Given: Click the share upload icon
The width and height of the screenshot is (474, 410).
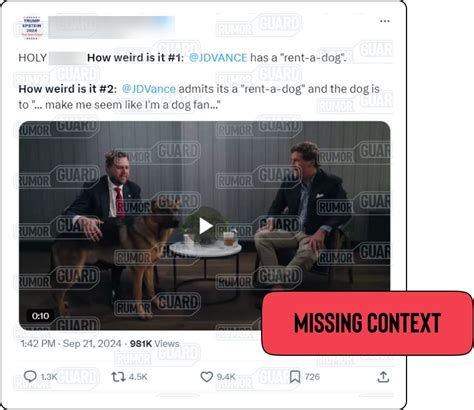Looking at the screenshot, I should [383, 377].
